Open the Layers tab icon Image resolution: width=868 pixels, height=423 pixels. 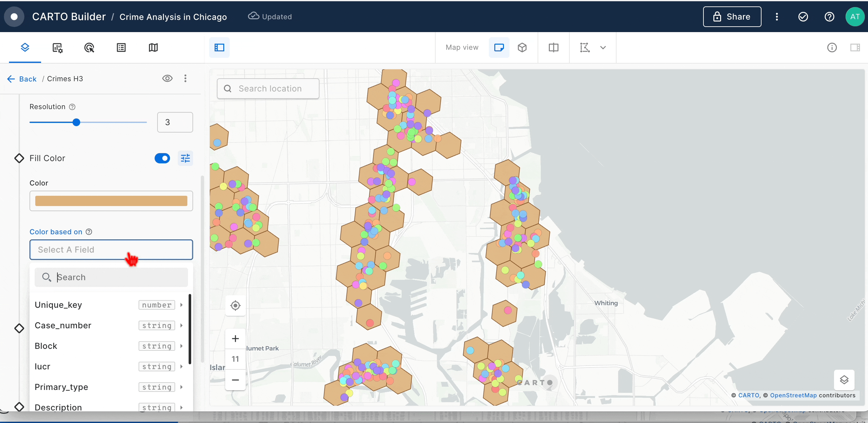click(x=25, y=47)
